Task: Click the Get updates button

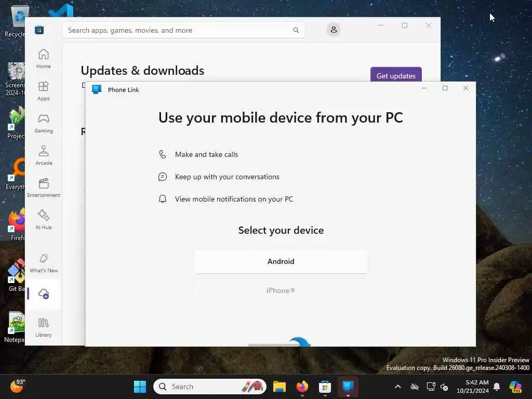Action: [x=396, y=75]
